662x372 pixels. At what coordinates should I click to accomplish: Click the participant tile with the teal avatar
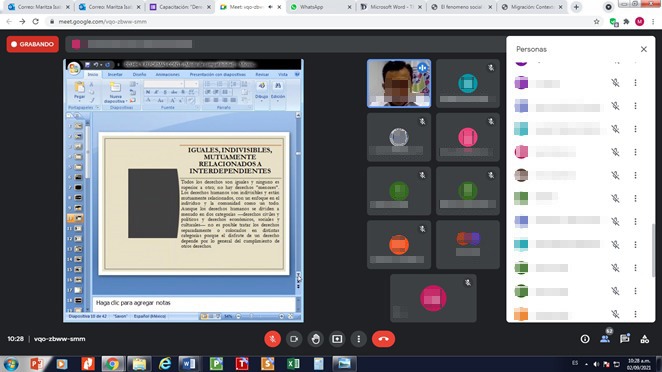tap(468, 83)
